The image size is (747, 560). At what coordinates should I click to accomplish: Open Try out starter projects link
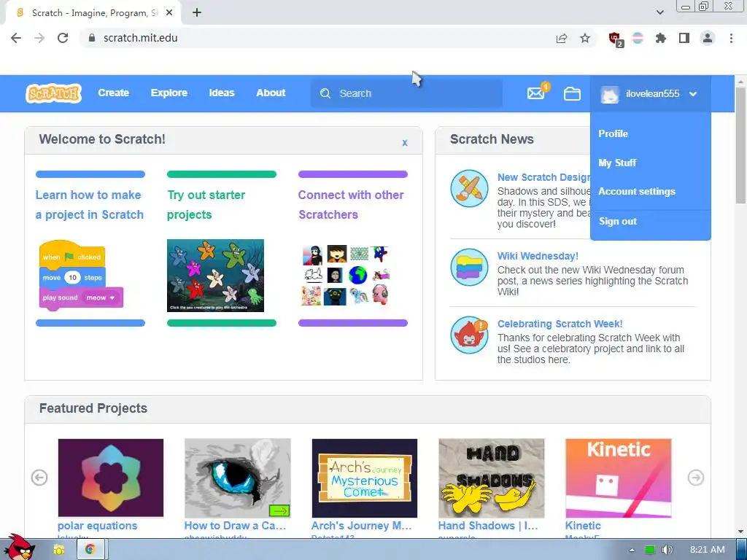click(x=206, y=205)
